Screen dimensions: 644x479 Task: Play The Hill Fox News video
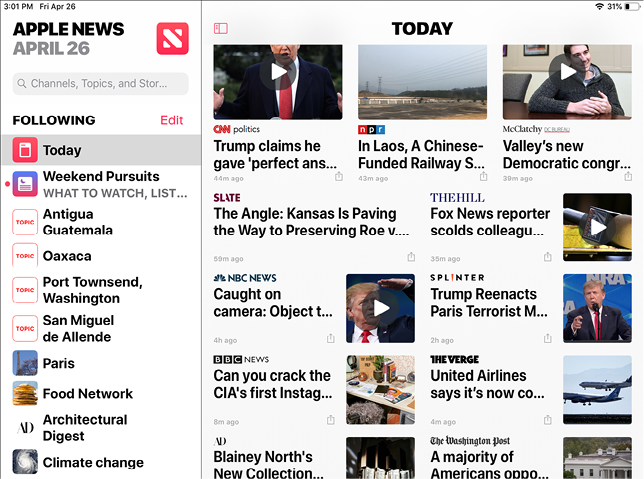(x=598, y=227)
